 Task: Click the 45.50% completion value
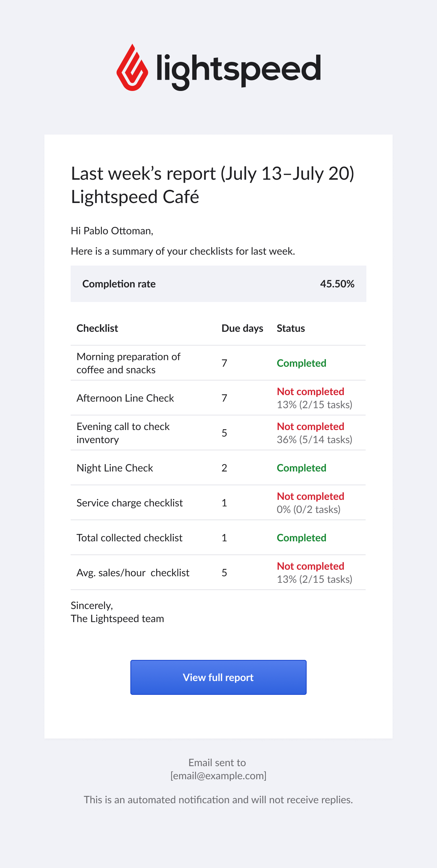[337, 284]
